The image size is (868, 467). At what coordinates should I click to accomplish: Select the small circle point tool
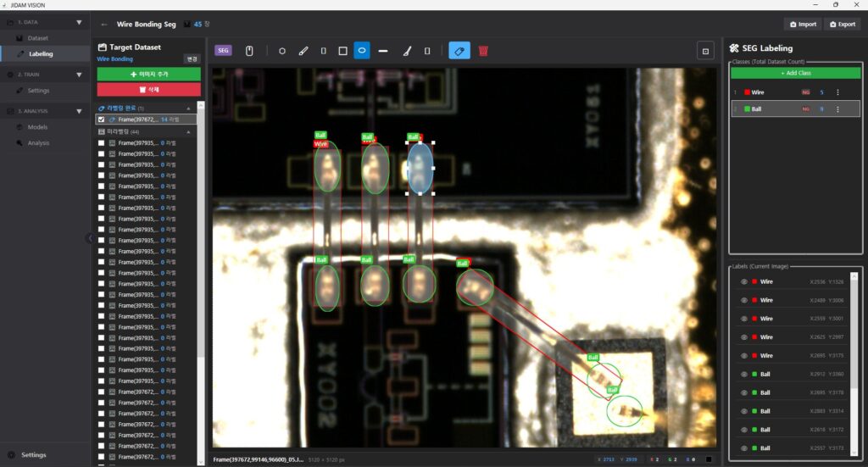coord(281,51)
